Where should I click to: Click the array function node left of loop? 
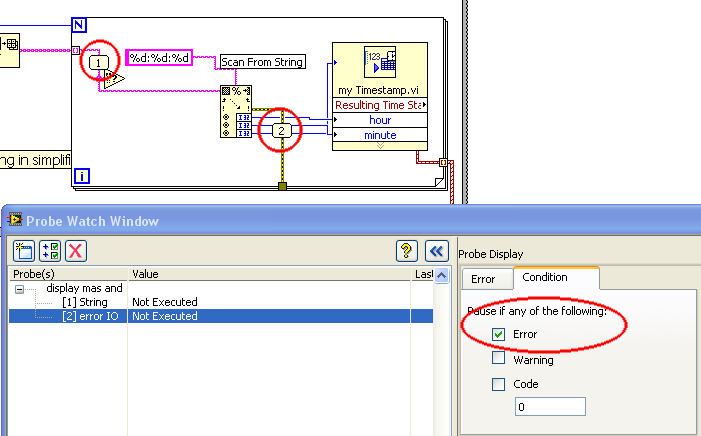coord(9,50)
